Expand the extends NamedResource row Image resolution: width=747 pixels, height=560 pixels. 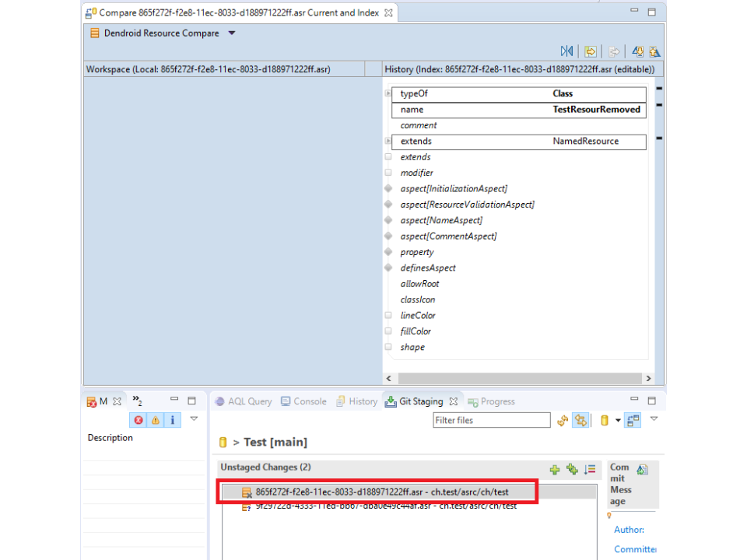coord(388,142)
